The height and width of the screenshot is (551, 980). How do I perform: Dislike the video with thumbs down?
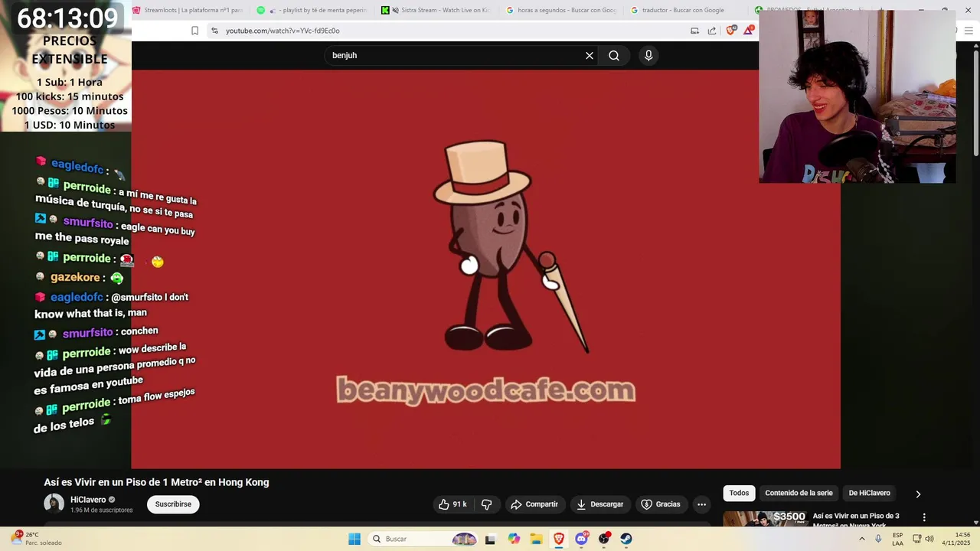pos(486,504)
